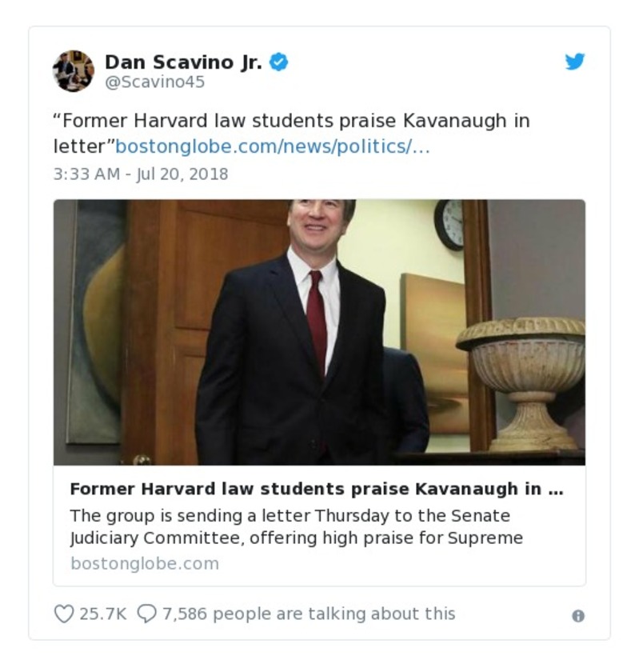Click the card description about Senate Judiciary

pos(296,526)
